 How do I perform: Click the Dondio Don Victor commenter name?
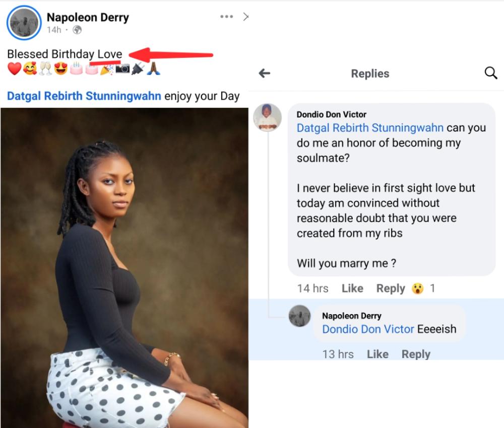(331, 114)
